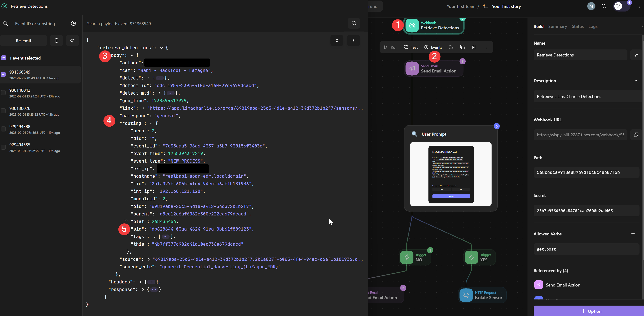Collapse the body JSON object
This screenshot has width=644, height=316.
[132, 55]
